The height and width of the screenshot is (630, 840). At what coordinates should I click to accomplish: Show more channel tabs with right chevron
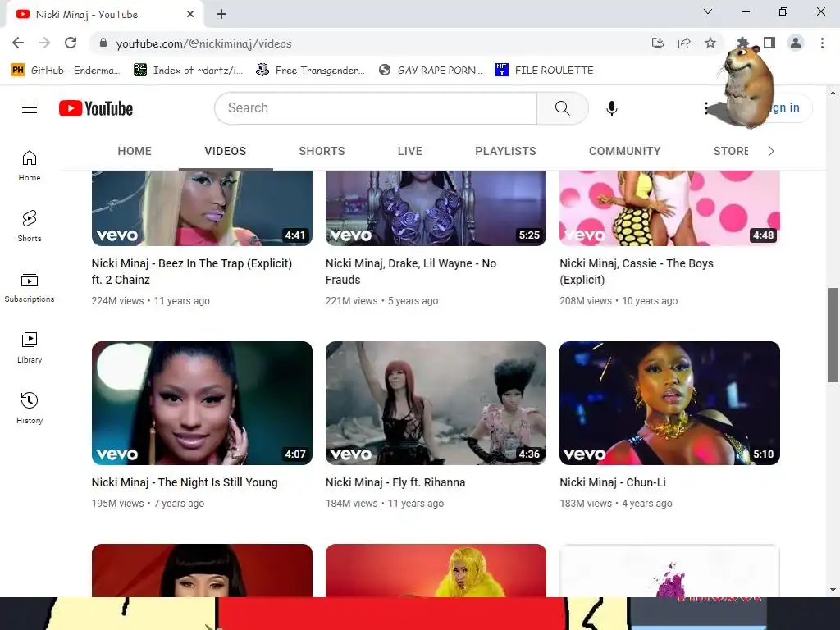(x=771, y=151)
